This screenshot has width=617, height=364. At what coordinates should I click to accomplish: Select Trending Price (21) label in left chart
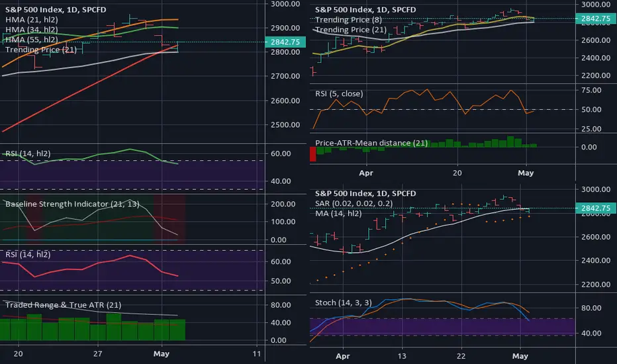(x=41, y=50)
